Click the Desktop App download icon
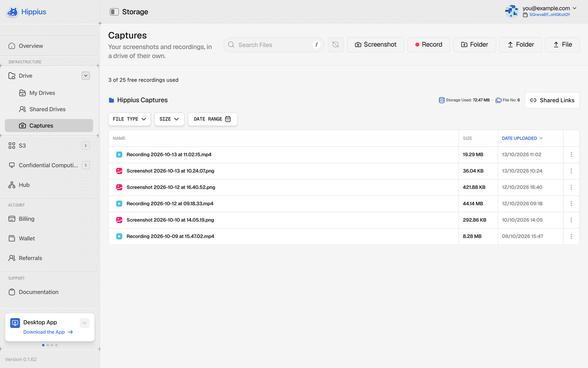588x368 pixels. click(x=15, y=323)
